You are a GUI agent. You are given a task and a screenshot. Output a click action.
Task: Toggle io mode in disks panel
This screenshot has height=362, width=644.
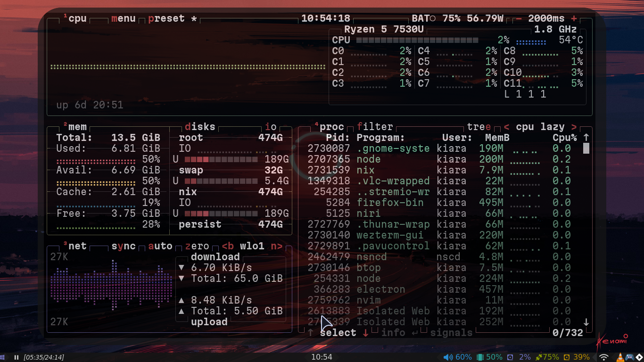point(271,127)
